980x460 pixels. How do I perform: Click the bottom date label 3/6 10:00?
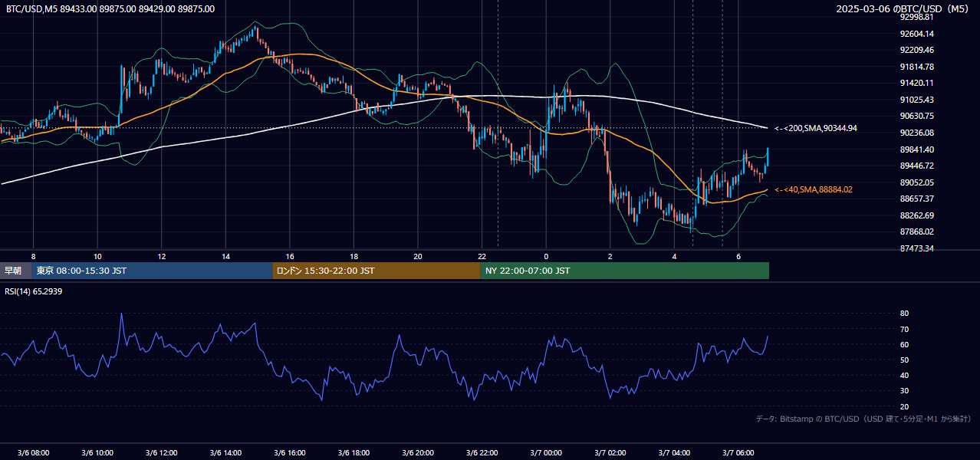(97, 453)
